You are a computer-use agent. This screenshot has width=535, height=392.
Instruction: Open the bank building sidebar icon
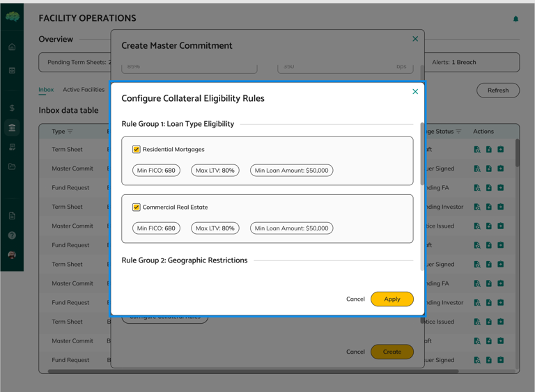tap(12, 127)
